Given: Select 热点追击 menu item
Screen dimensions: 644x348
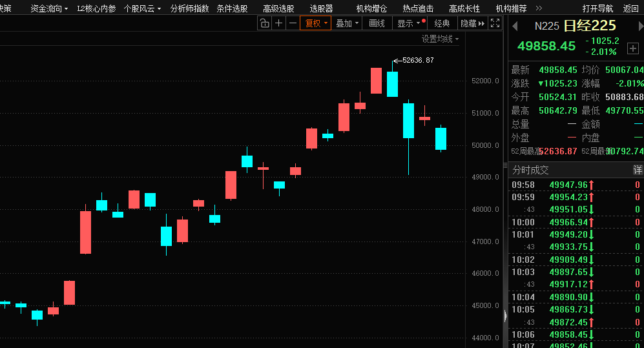Looking at the screenshot, I should (x=418, y=8).
